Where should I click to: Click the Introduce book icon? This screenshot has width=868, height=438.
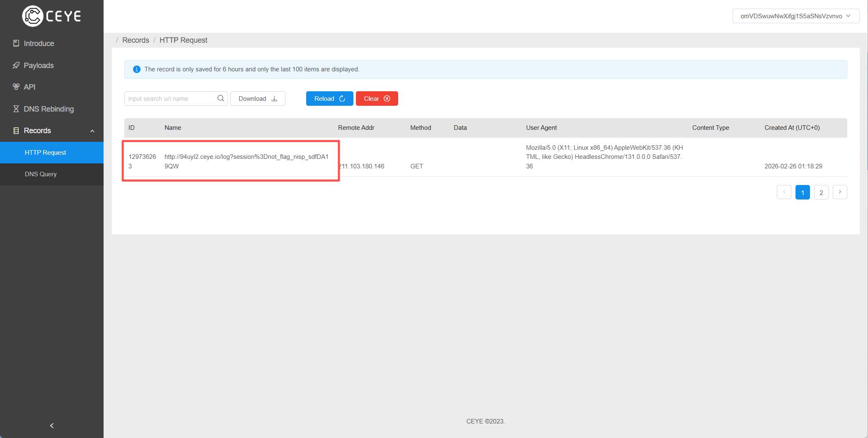16,43
